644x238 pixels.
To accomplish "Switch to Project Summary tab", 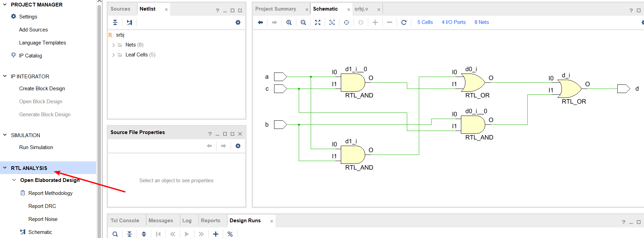I will tap(275, 9).
